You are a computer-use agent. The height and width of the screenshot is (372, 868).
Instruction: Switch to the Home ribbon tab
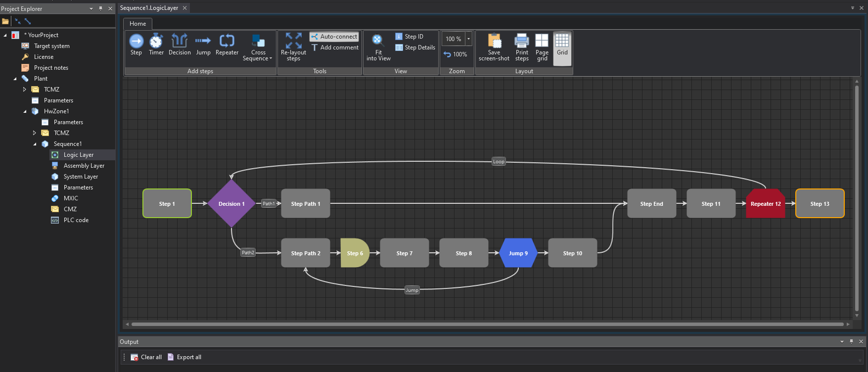pyautogui.click(x=138, y=24)
